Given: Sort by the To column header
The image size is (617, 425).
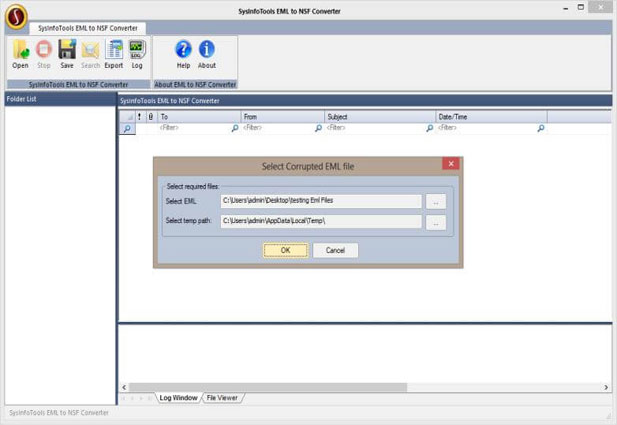Looking at the screenshot, I should click(199, 116).
